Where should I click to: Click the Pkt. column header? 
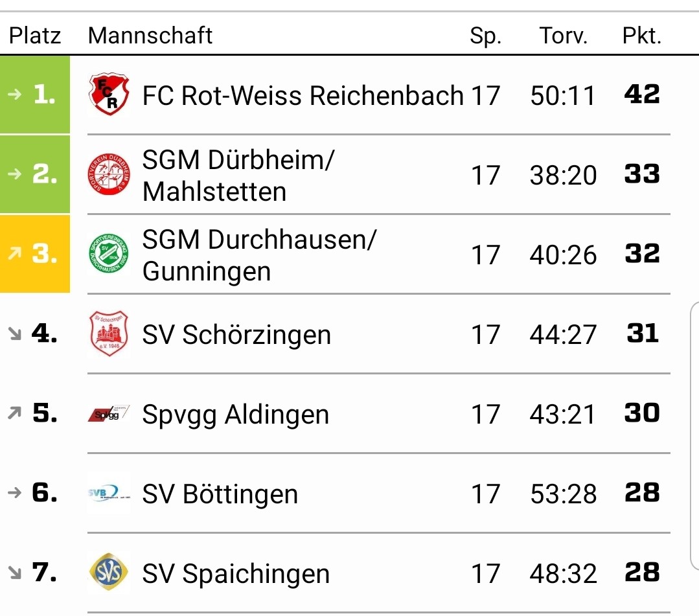coord(641,36)
